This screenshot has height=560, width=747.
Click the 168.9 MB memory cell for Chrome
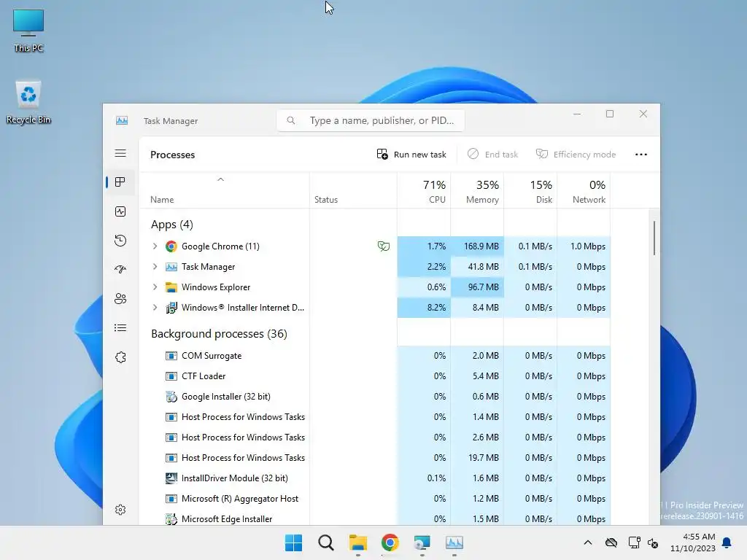(477, 246)
